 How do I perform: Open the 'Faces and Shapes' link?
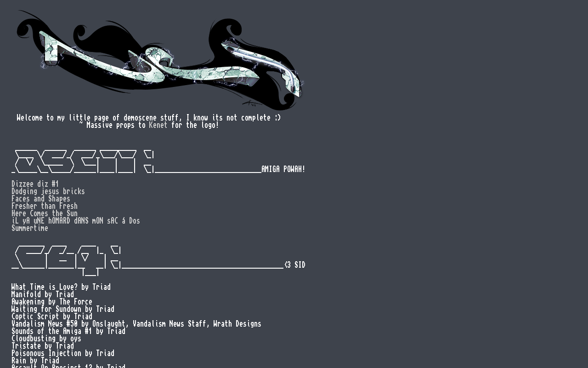[x=41, y=199]
